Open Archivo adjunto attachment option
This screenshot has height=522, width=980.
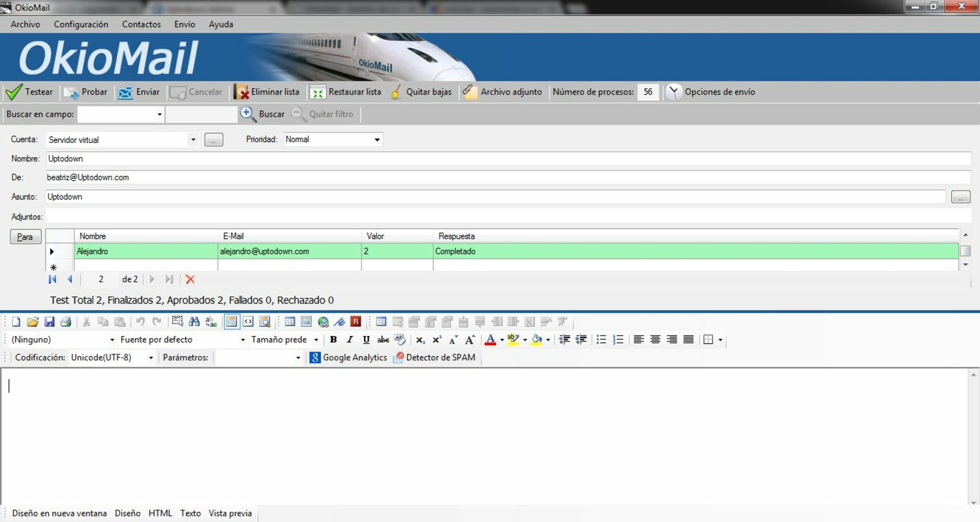(x=502, y=92)
